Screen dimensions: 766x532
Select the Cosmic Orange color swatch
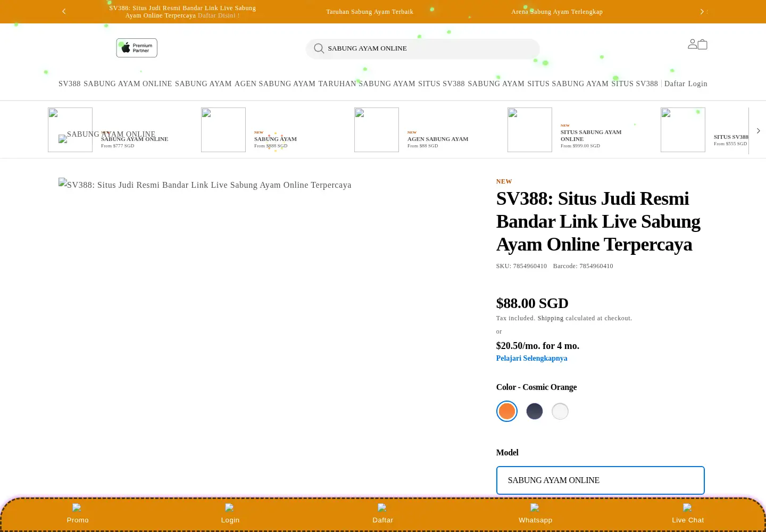pyautogui.click(x=507, y=411)
